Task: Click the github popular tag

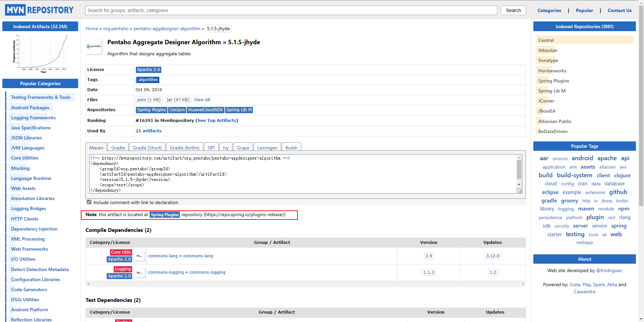Action: click(x=618, y=192)
